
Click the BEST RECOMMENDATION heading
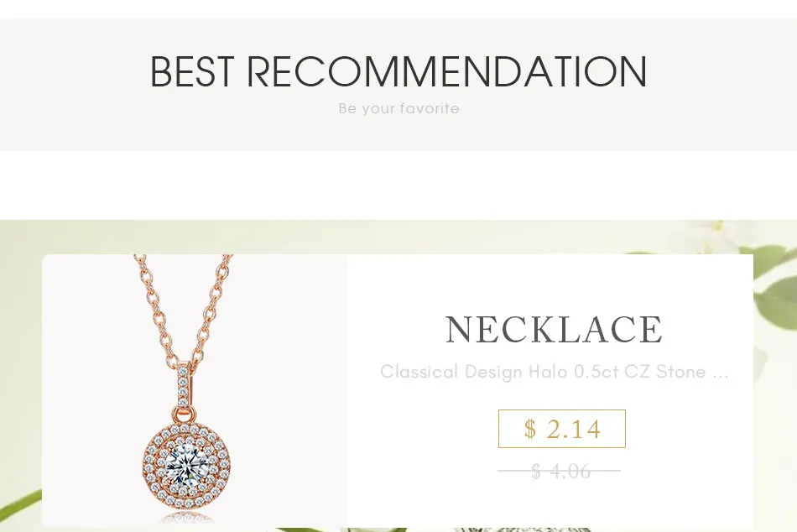(398, 71)
